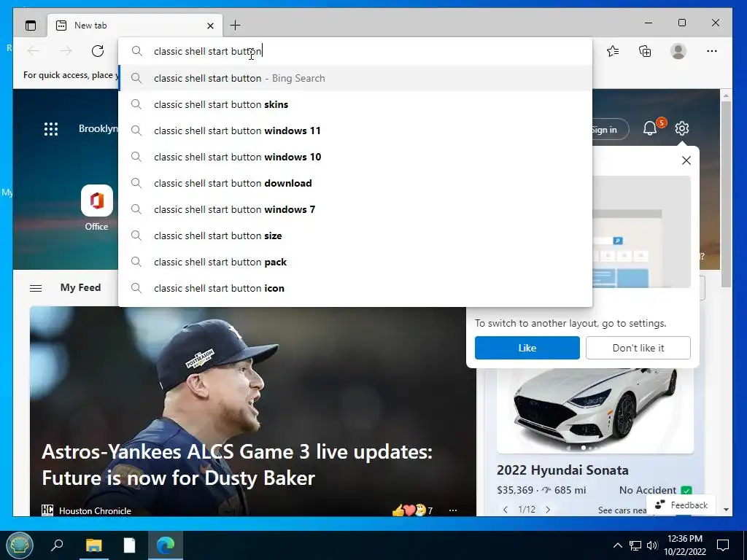
Task: Close the layout feedback popup
Action: coord(686,160)
